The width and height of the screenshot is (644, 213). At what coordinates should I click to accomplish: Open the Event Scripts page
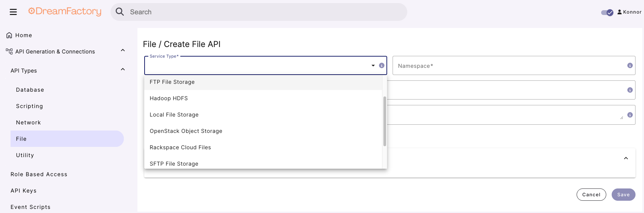pyautogui.click(x=30, y=207)
